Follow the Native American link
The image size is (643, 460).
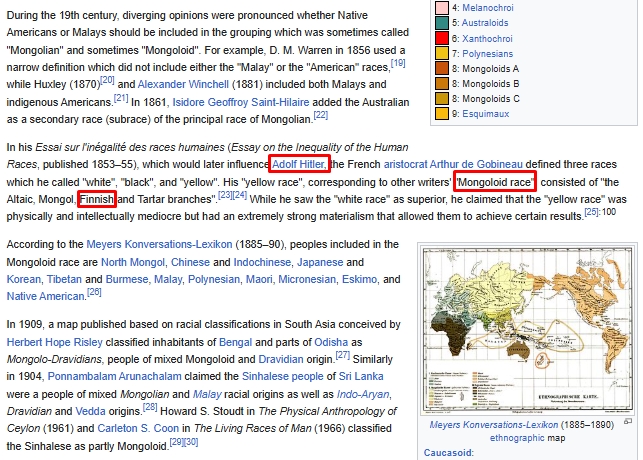46,296
